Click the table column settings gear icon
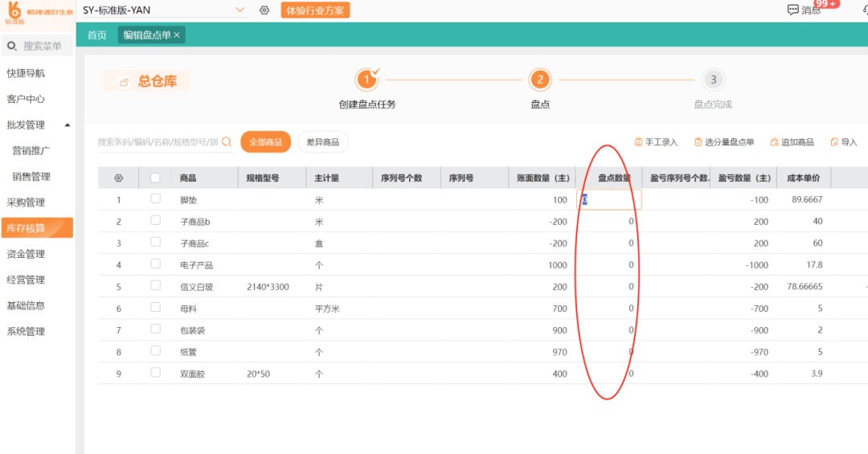The image size is (868, 454). click(118, 178)
